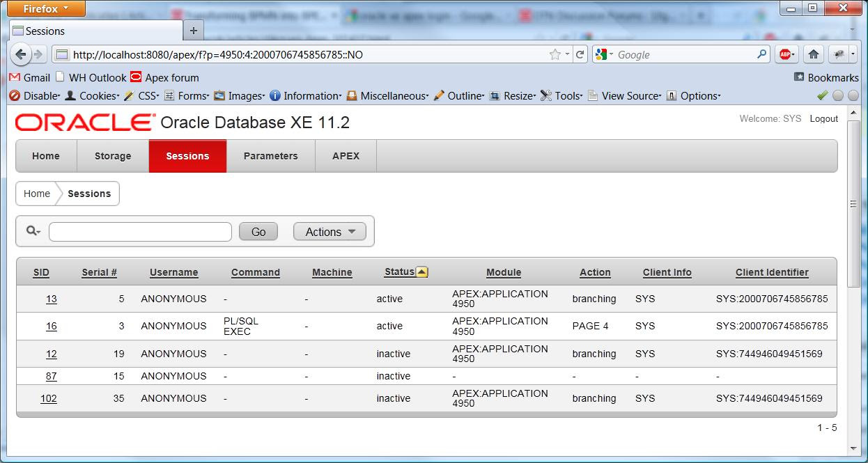
Task: Open the Options developer toolbar menu
Action: click(x=693, y=95)
